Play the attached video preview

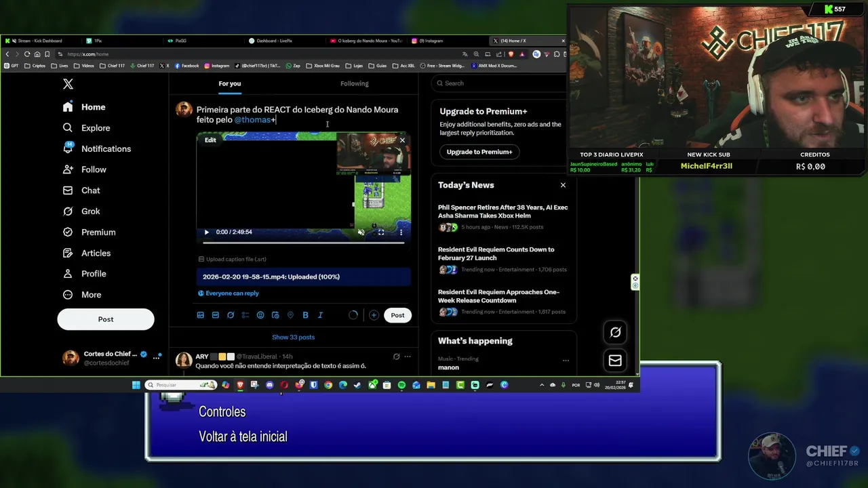click(207, 232)
